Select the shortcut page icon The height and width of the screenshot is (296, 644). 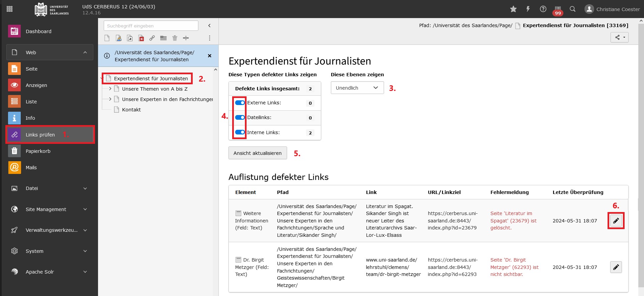(x=130, y=38)
